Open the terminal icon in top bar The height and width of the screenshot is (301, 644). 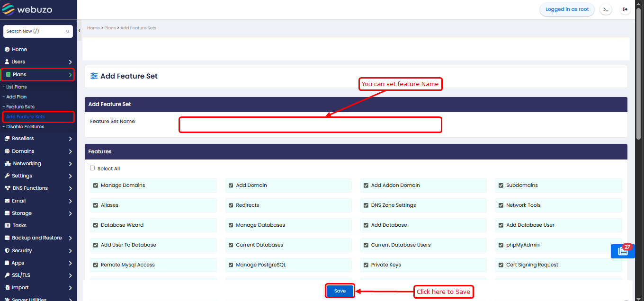click(606, 9)
